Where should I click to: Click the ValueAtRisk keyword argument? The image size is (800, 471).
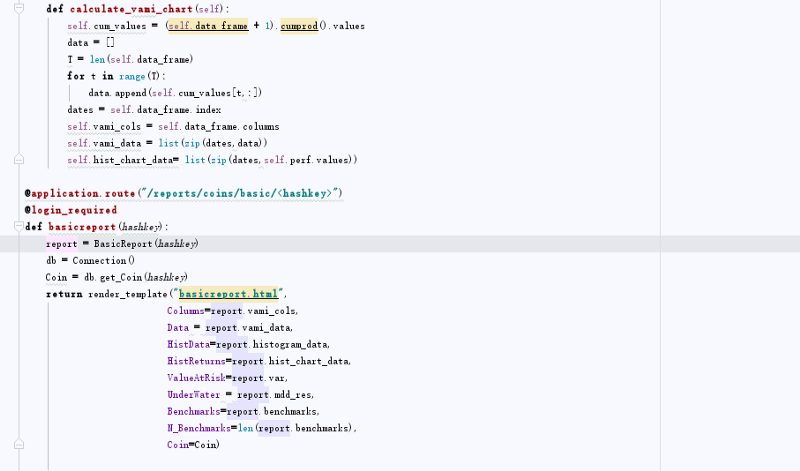[x=196, y=378]
